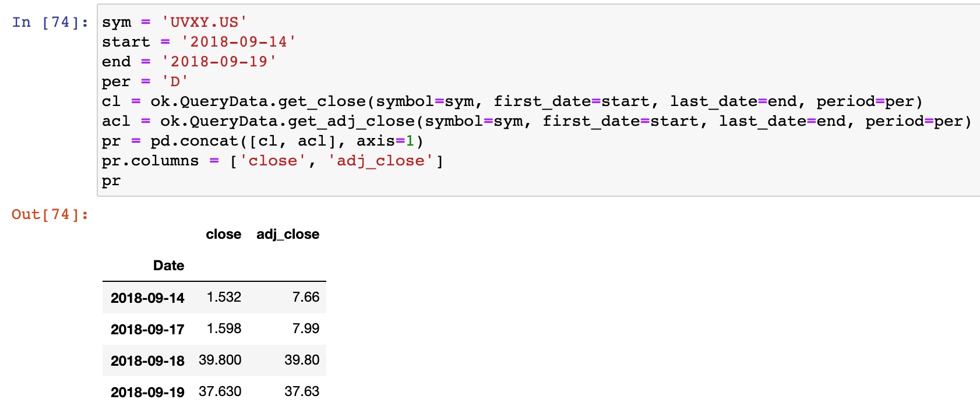This screenshot has height=410, width=980.
Task: Click the period value 'D' in code
Action: (x=175, y=82)
